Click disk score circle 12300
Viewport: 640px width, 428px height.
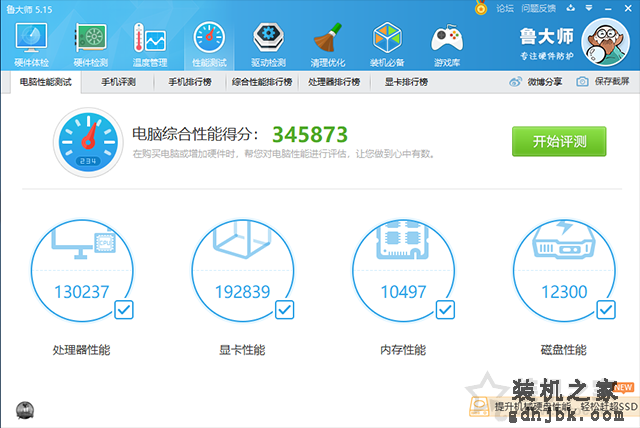564,271
